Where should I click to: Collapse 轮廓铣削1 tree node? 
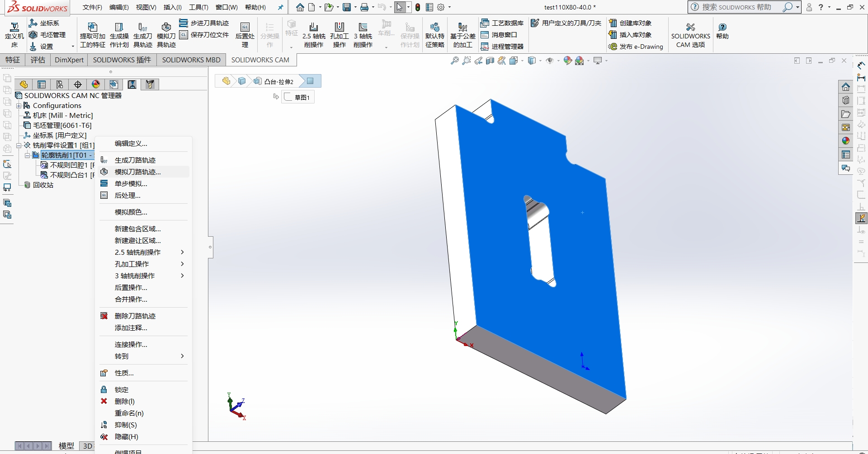27,155
